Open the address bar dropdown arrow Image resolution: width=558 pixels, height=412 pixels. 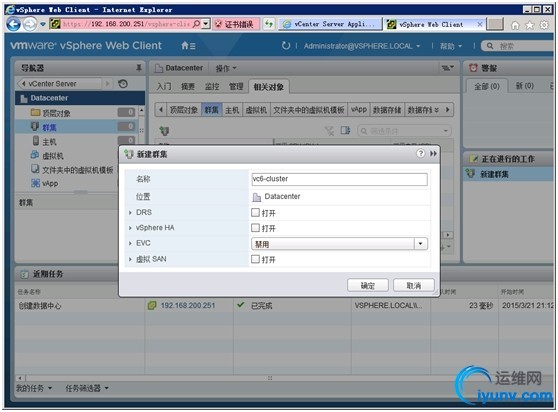[206, 24]
